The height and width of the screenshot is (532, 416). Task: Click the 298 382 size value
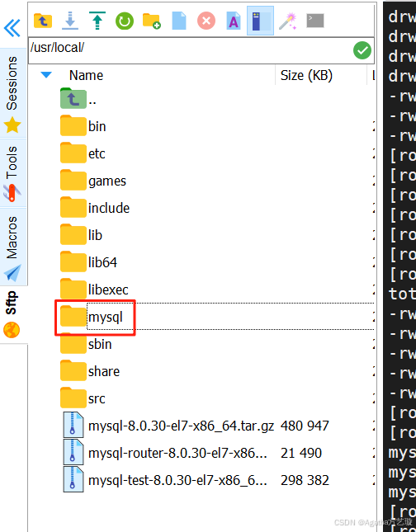tap(305, 480)
